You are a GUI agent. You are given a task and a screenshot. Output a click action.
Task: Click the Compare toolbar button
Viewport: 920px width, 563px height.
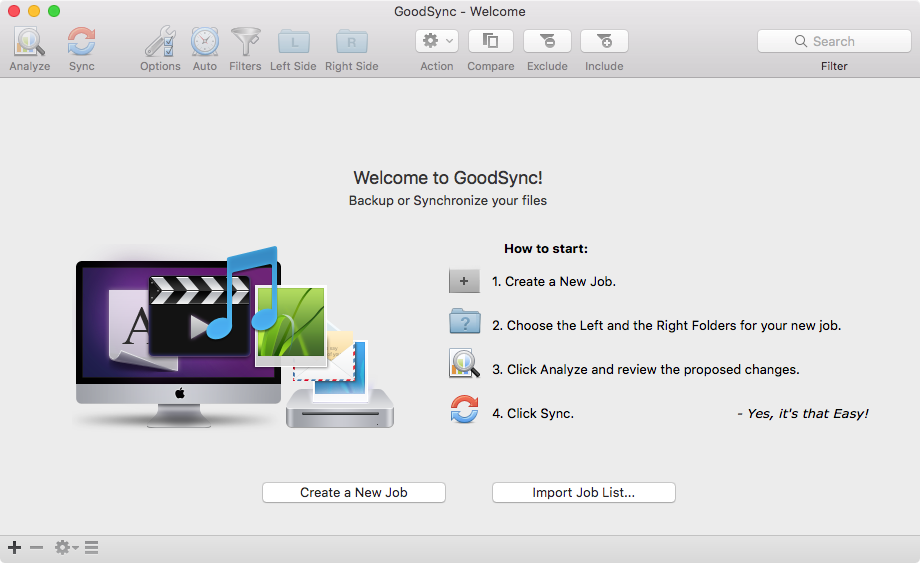pos(491,41)
